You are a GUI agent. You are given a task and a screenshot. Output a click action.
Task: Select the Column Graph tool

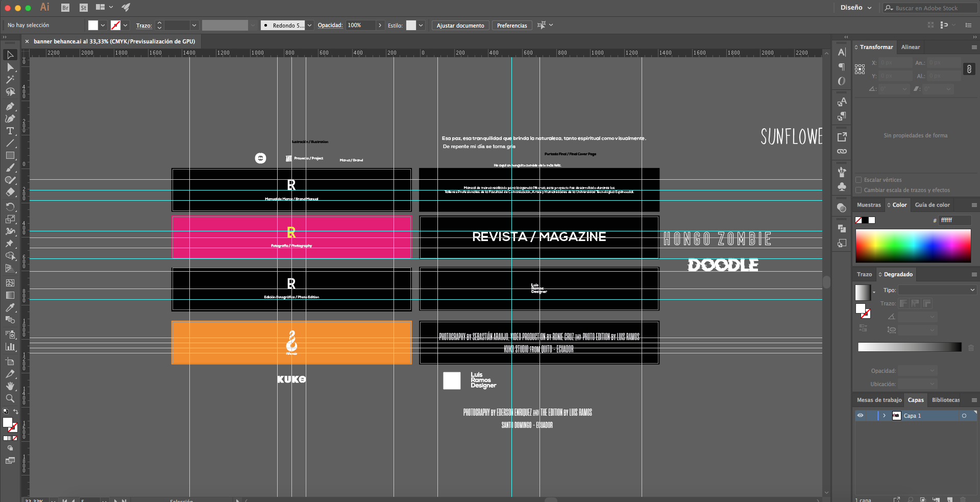[x=10, y=346]
